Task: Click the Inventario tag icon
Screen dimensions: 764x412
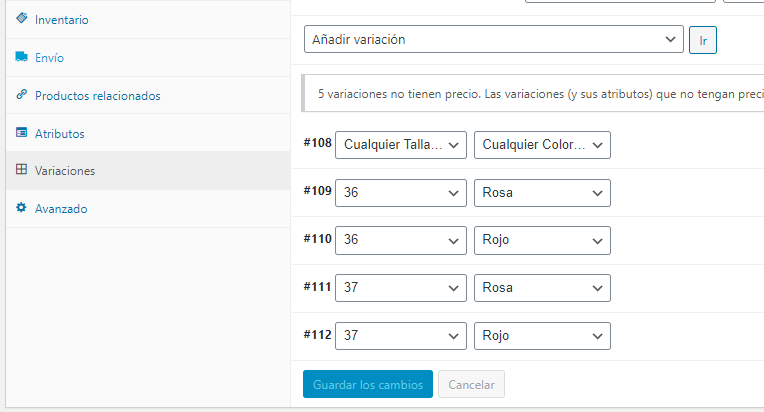Action: (x=21, y=19)
